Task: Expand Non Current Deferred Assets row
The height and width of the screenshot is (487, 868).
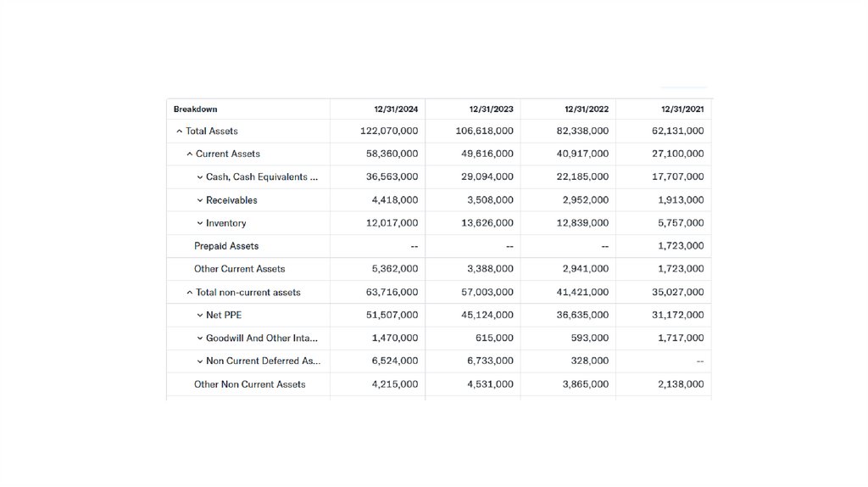Action: click(200, 361)
